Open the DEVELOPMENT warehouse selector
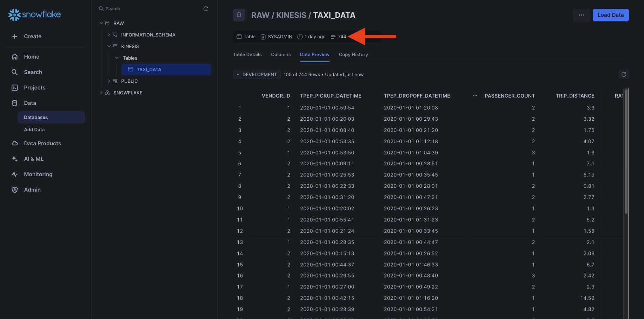The height and width of the screenshot is (319, 644). (x=257, y=74)
